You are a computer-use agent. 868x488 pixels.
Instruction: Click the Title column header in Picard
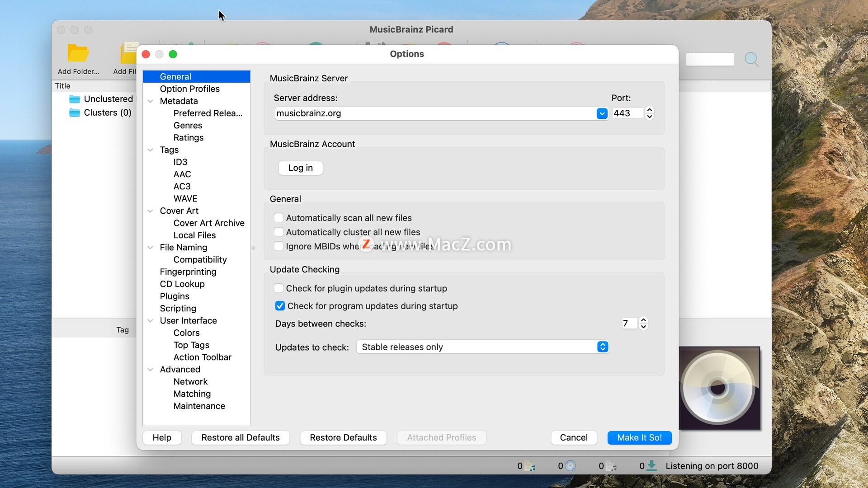[x=63, y=86]
